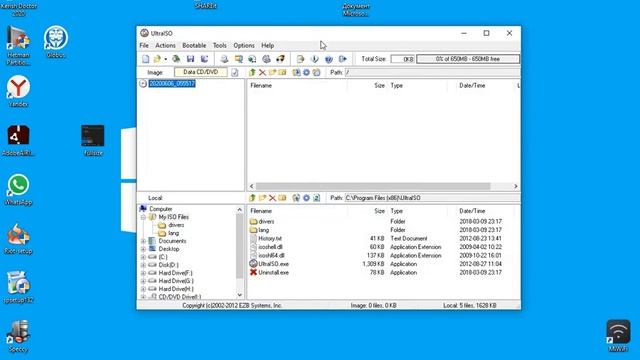Click the Open file toolbar icon
The image size is (640, 360).
pyautogui.click(x=157, y=59)
